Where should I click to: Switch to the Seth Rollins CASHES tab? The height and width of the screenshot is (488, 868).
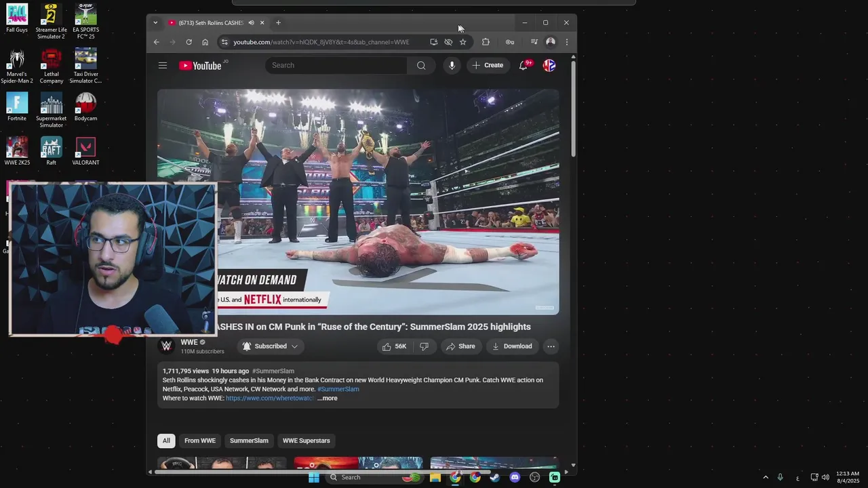click(210, 23)
